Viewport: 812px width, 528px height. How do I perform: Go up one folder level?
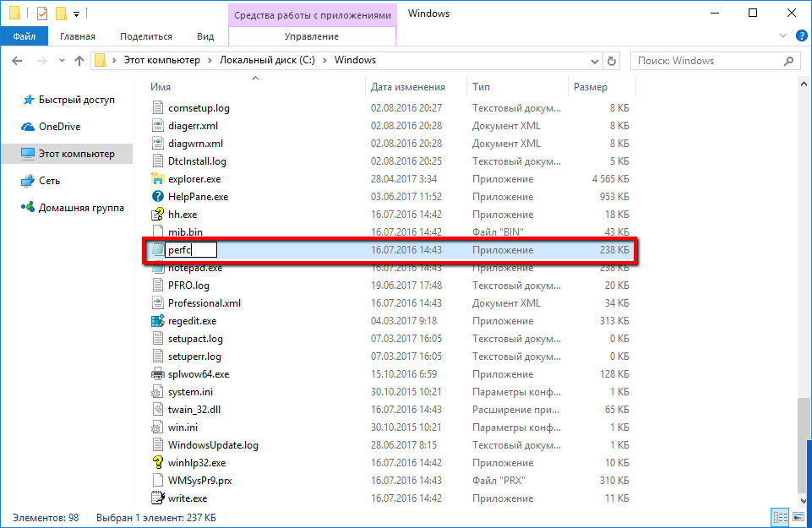click(x=79, y=61)
